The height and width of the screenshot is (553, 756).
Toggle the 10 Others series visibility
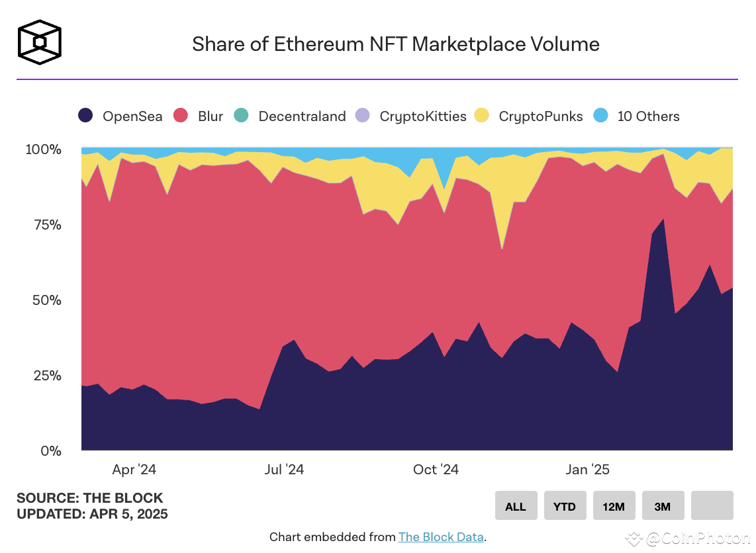tap(648, 116)
